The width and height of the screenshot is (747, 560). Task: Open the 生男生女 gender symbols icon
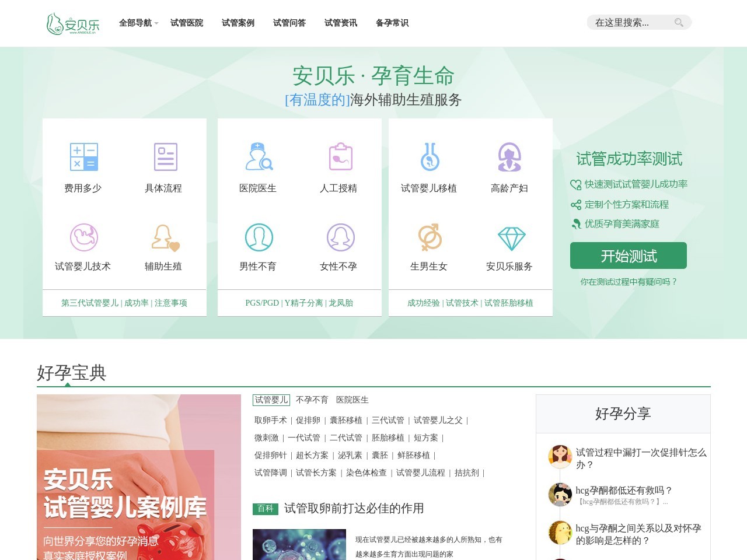(x=430, y=237)
